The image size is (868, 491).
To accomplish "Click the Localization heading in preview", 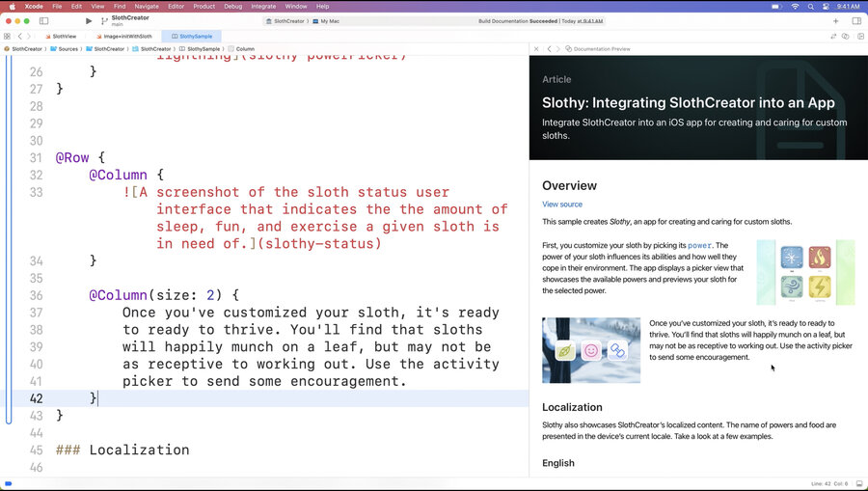I will point(572,407).
